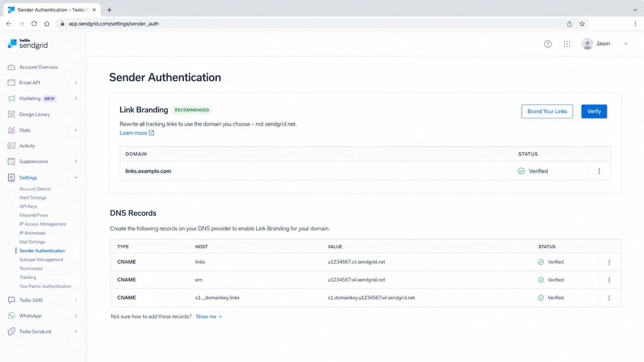Click the Twilio SendGrid logo
The image size is (644, 362).
28,44
